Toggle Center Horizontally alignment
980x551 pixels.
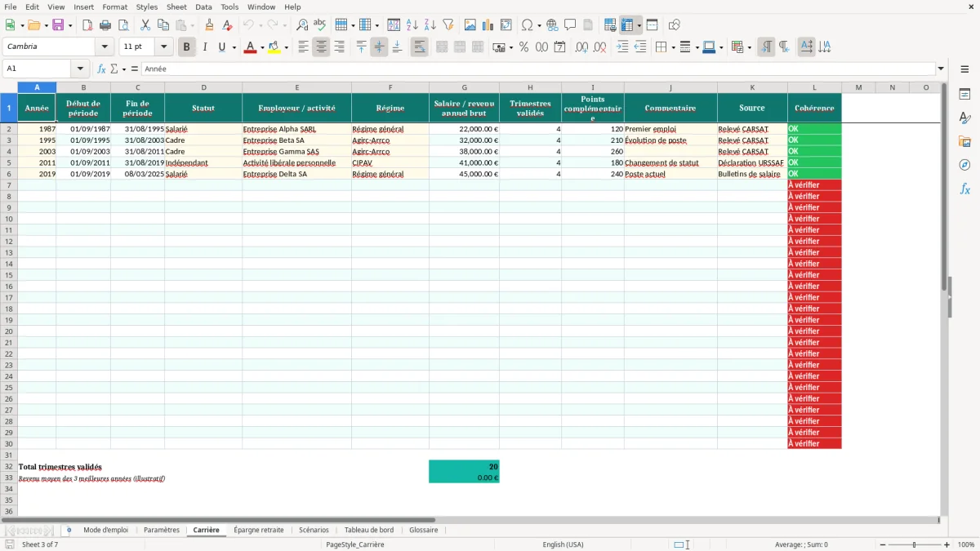[321, 47]
